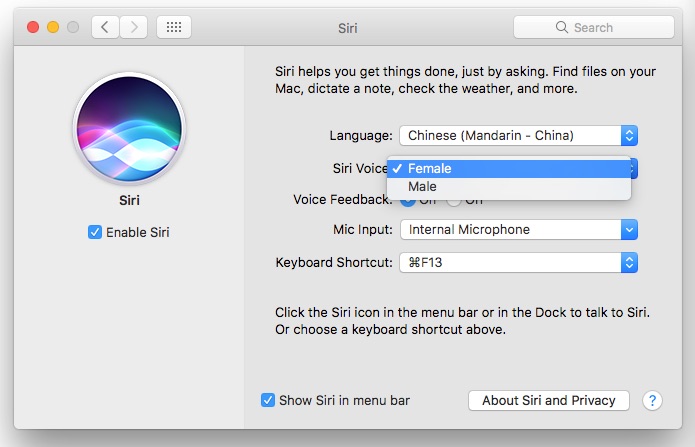Minimize the Siri window with yellow button
The image size is (695, 447).
(53, 27)
